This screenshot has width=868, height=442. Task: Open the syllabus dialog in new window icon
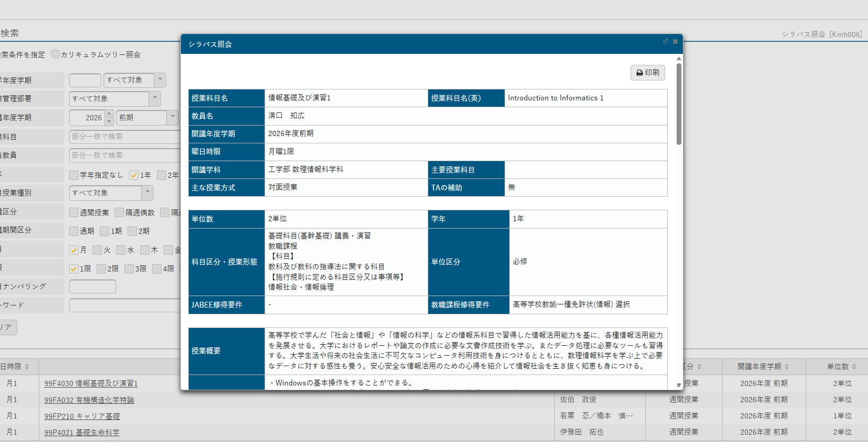666,41
